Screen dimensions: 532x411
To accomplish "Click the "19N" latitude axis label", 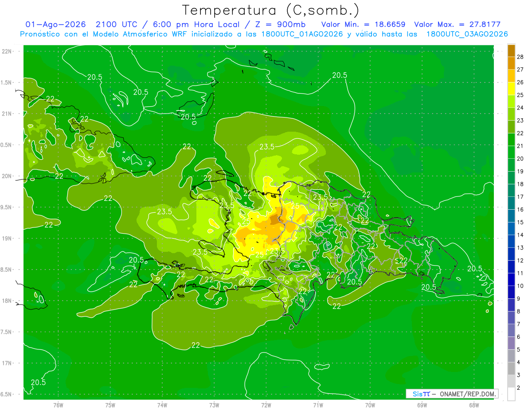I will [x=7, y=239].
